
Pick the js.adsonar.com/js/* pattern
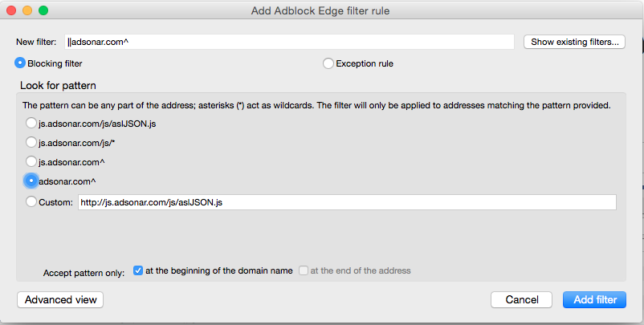click(31, 142)
